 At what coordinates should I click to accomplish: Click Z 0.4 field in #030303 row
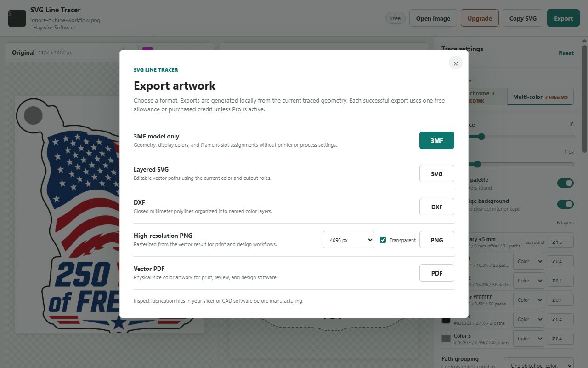pyautogui.click(x=560, y=319)
